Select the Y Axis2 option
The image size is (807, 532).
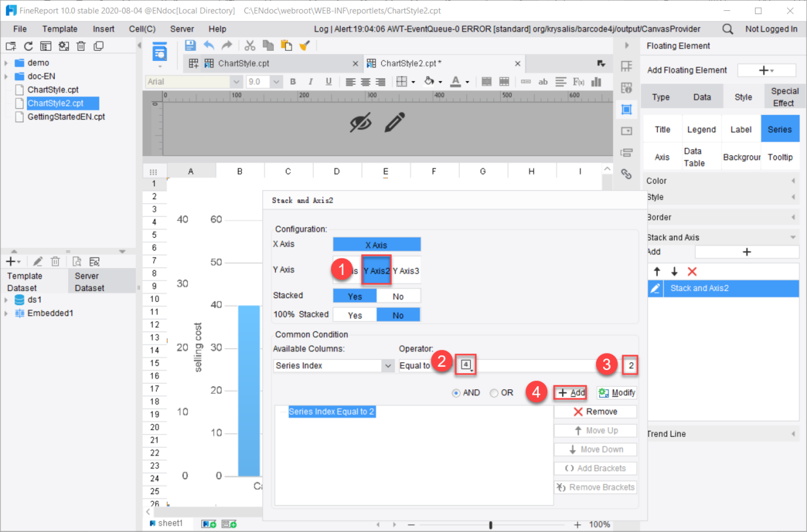pyautogui.click(x=376, y=270)
